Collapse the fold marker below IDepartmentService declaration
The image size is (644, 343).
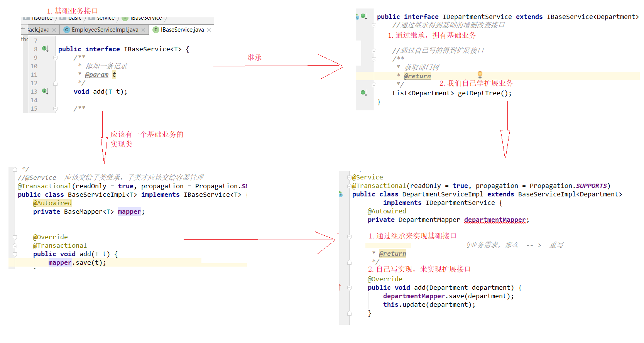[374, 25]
